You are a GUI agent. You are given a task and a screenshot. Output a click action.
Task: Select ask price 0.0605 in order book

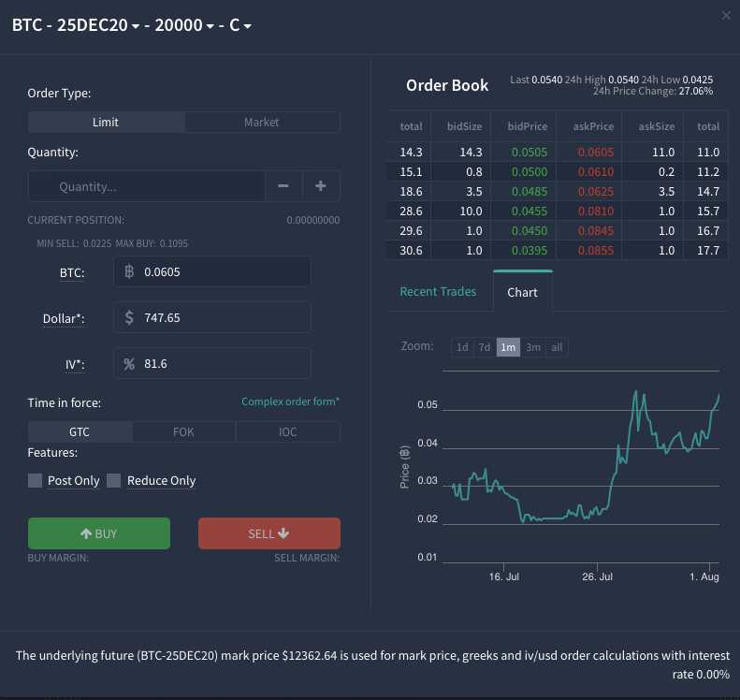[x=596, y=153]
